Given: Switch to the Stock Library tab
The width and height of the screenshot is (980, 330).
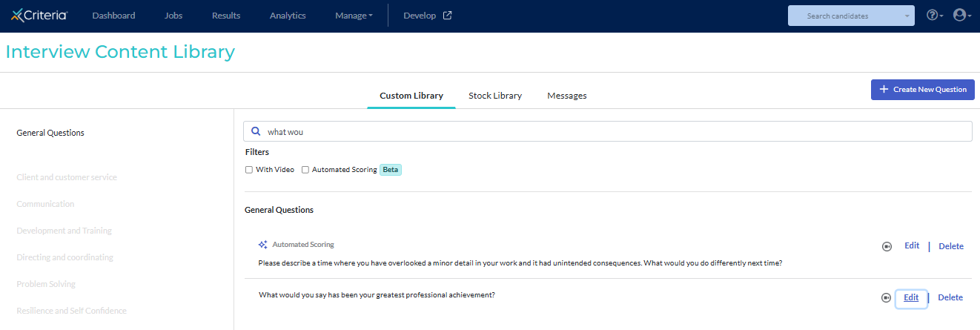Looking at the screenshot, I should (495, 96).
